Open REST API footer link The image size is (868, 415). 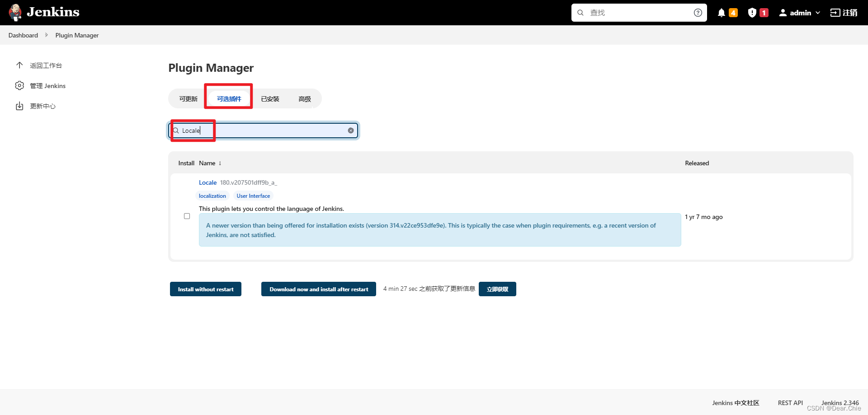click(x=790, y=403)
